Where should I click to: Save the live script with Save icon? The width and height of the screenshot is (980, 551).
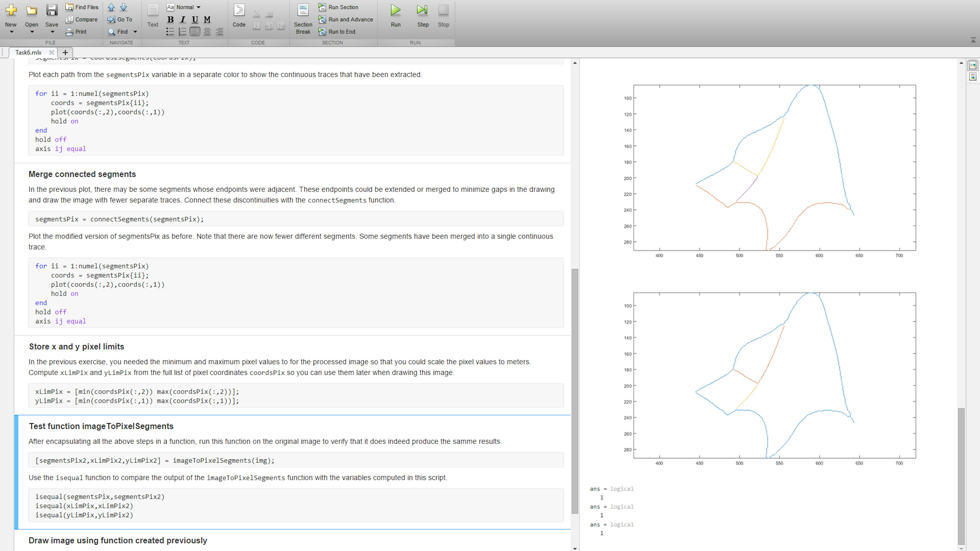point(52,10)
